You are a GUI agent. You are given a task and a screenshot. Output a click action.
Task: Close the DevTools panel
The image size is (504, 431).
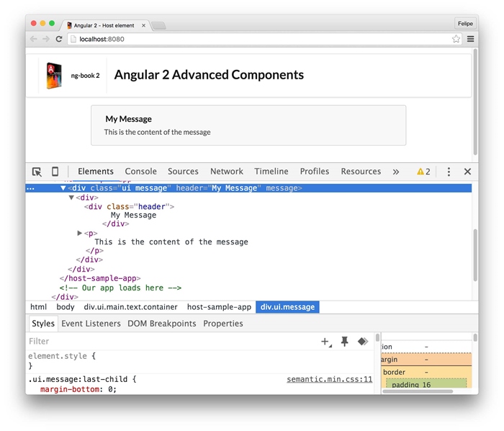coord(467,172)
